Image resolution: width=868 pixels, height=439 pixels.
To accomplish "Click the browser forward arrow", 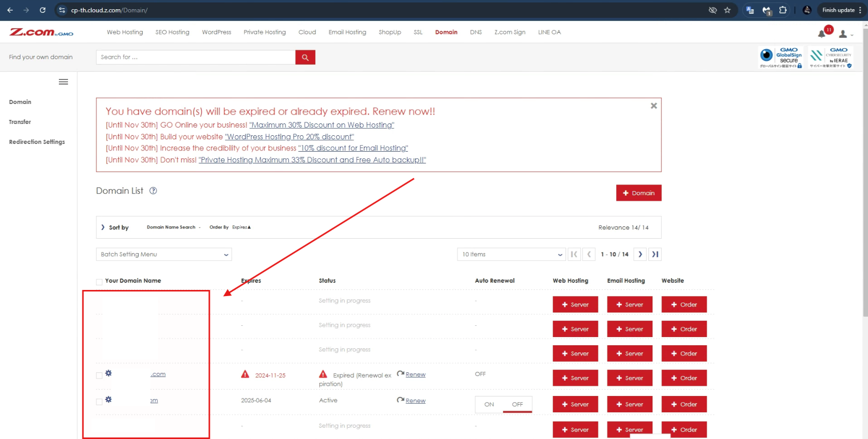I will click(26, 10).
